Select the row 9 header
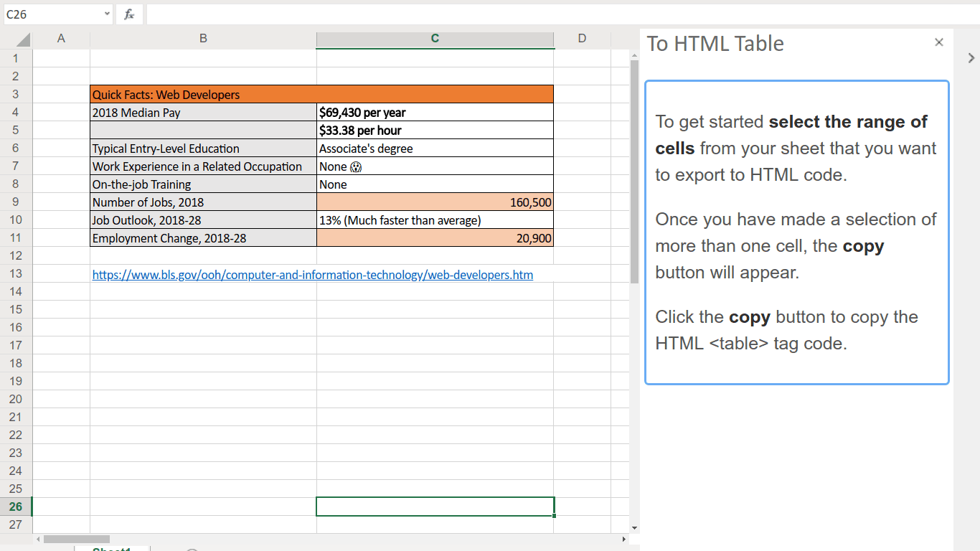This screenshot has width=980, height=551. [x=16, y=202]
